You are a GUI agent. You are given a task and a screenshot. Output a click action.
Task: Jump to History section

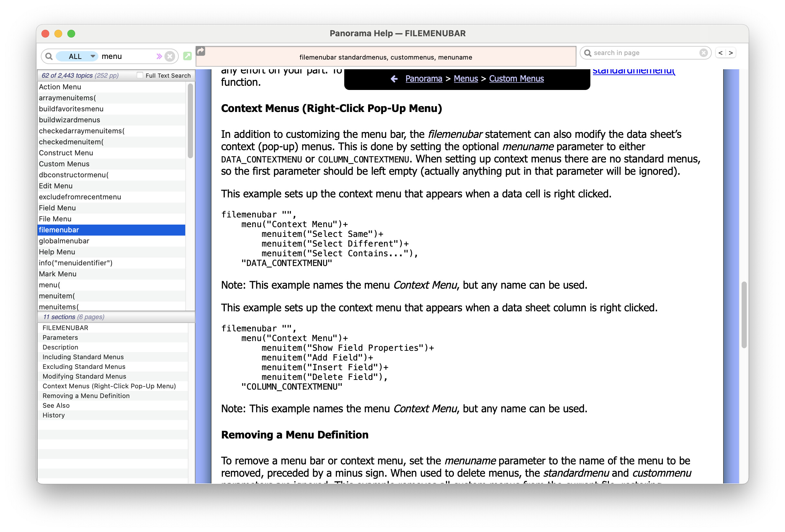tap(112, 415)
